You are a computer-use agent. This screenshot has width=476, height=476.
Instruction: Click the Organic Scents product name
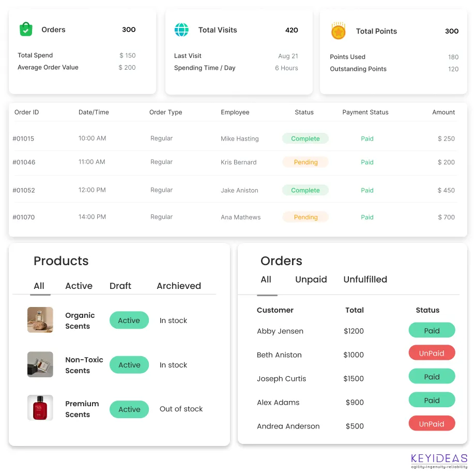point(80,320)
